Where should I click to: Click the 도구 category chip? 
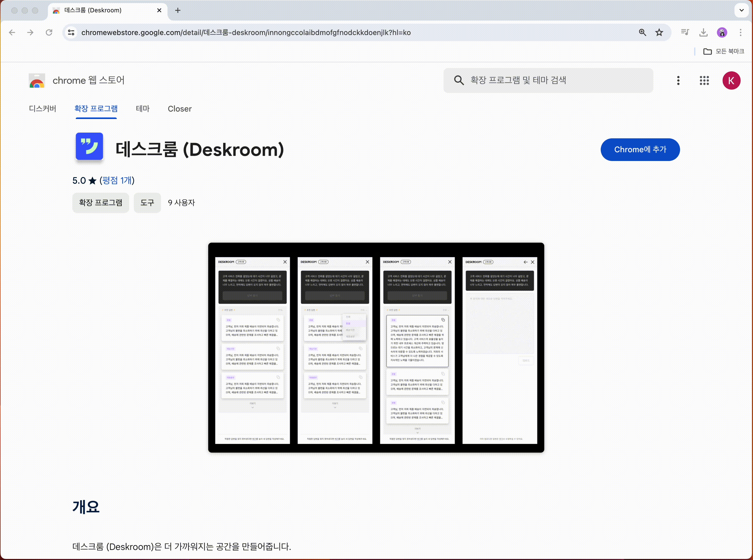point(147,203)
